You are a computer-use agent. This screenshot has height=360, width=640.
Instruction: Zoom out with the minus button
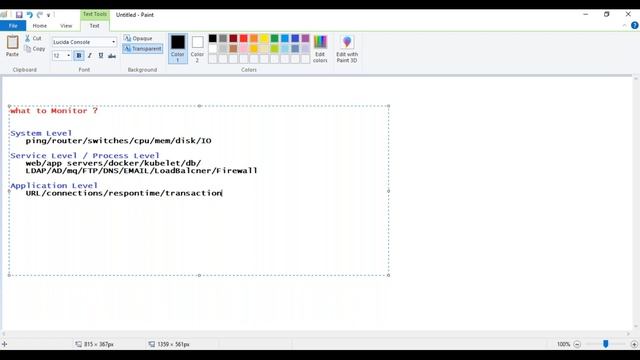pyautogui.click(x=577, y=344)
